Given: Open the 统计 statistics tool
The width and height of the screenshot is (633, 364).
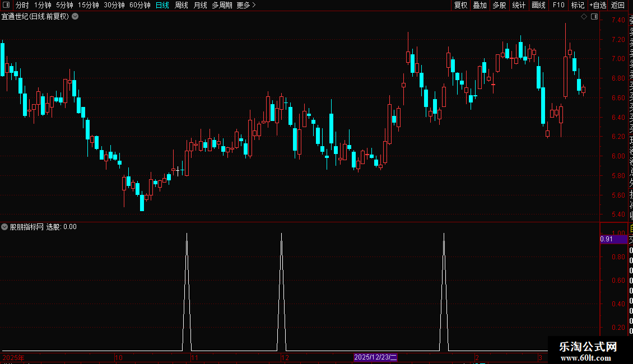Looking at the screenshot, I should (519, 5).
